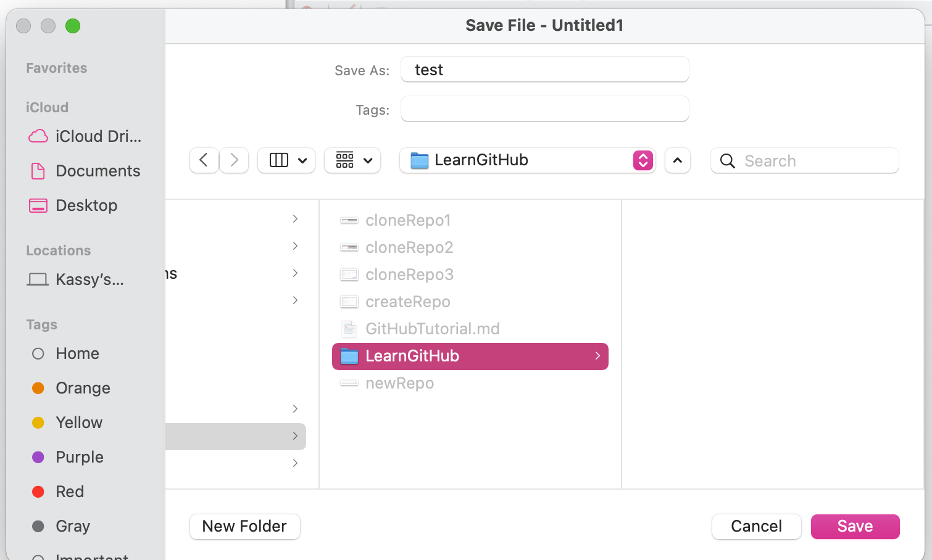Select the Red tag
Viewport: 932px width, 560px height.
70,492
